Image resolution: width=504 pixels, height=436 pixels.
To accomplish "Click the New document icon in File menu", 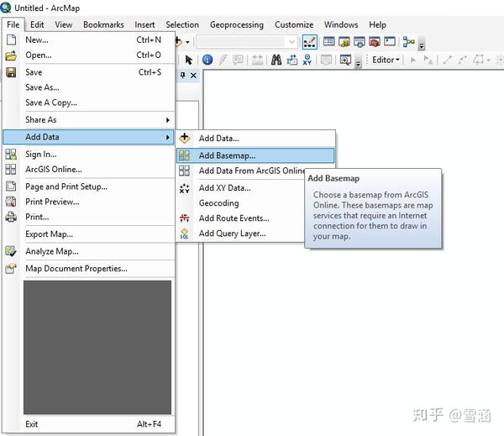I will coord(11,39).
